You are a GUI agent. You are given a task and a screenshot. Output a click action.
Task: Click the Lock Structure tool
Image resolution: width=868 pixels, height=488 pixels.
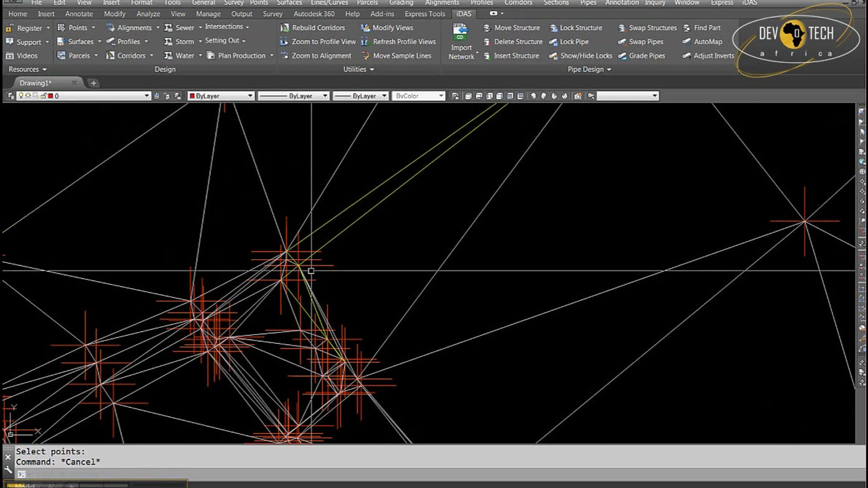[x=575, y=28]
